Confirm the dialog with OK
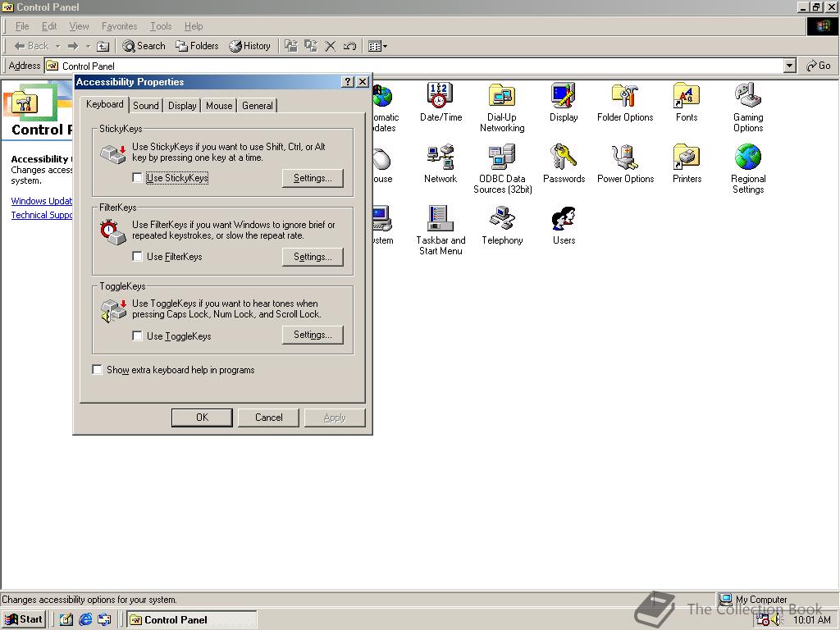 202,418
